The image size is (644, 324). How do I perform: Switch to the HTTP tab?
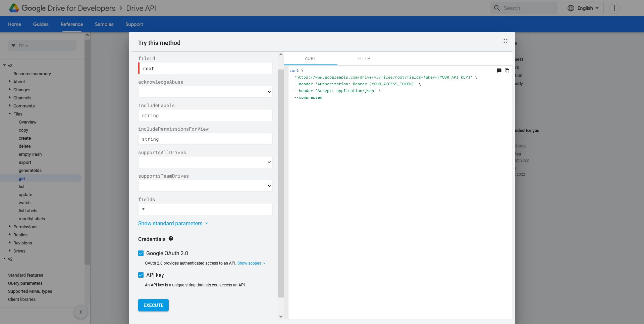[x=364, y=58]
